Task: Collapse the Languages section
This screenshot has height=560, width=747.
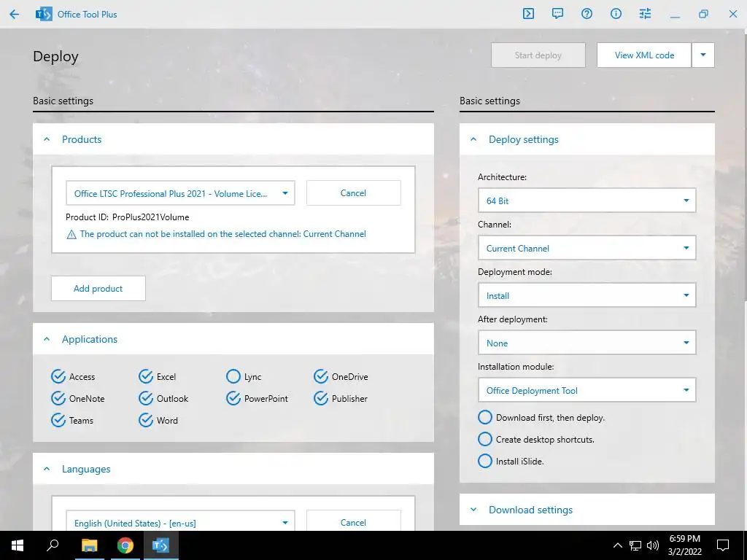Action: (47, 469)
